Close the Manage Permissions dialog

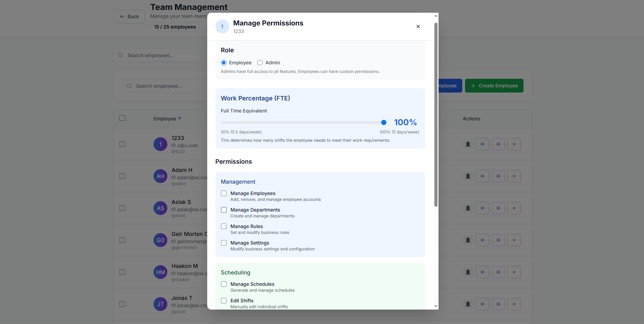(418, 26)
